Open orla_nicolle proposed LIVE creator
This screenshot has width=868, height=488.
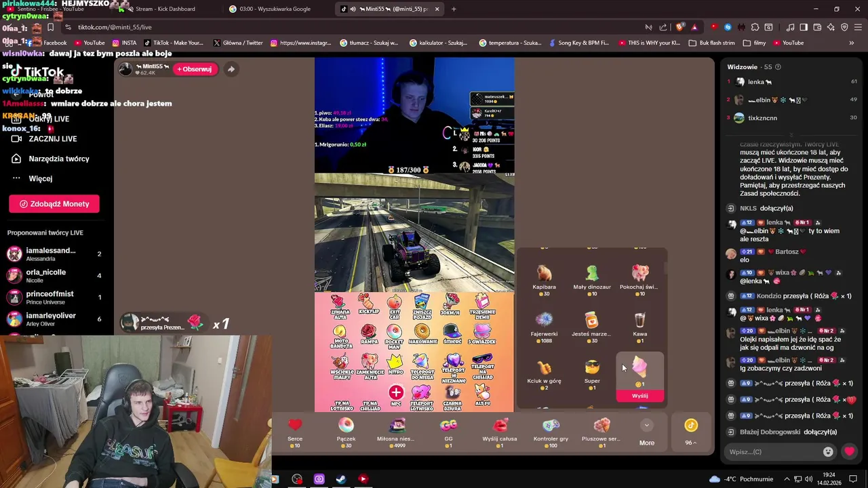(x=54, y=276)
